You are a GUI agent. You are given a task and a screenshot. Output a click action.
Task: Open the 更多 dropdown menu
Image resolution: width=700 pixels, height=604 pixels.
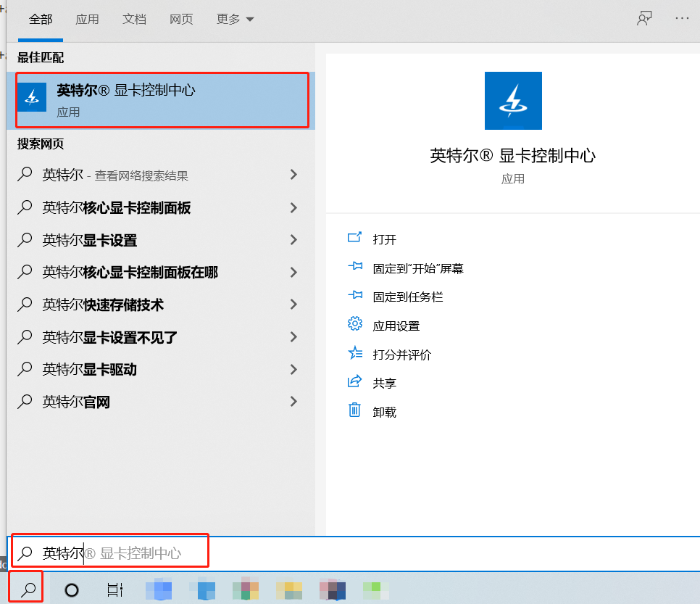(x=234, y=20)
